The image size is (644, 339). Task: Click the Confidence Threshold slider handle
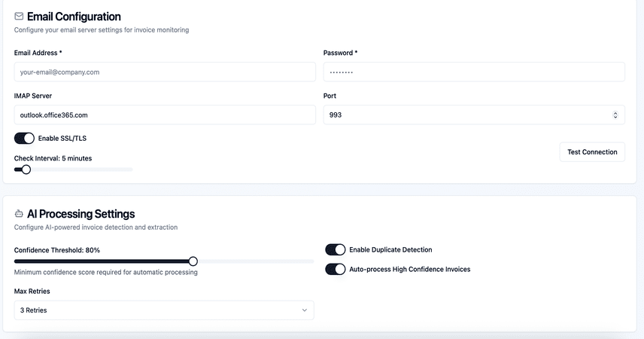pos(193,261)
